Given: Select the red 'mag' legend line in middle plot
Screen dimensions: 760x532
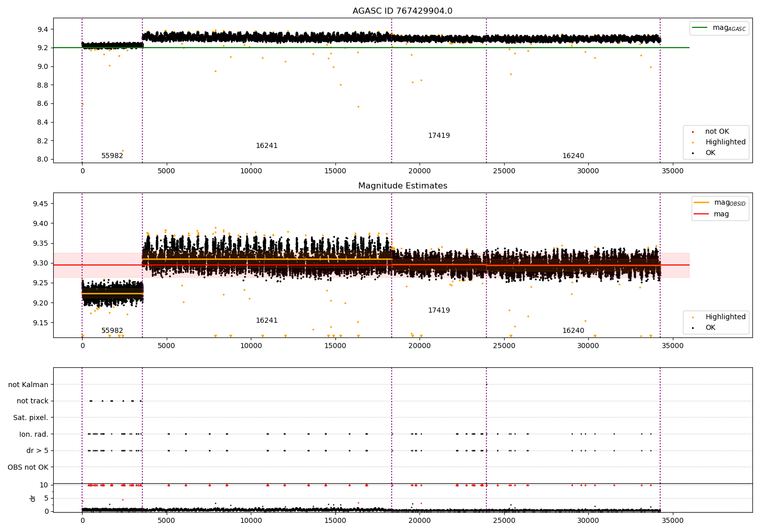Looking at the screenshot, I should tap(701, 214).
